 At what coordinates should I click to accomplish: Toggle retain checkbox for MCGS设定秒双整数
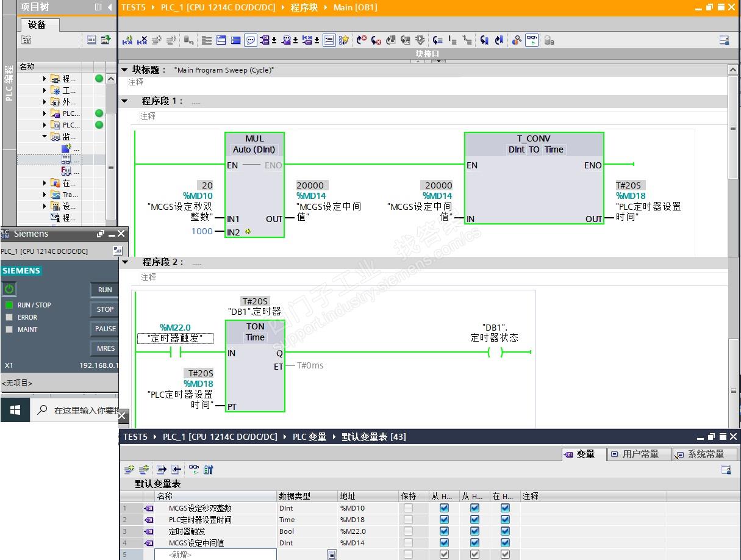coord(408,508)
